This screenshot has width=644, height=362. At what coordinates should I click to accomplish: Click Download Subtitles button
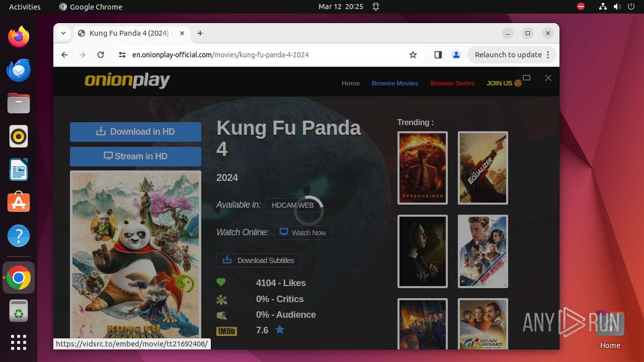tap(258, 260)
